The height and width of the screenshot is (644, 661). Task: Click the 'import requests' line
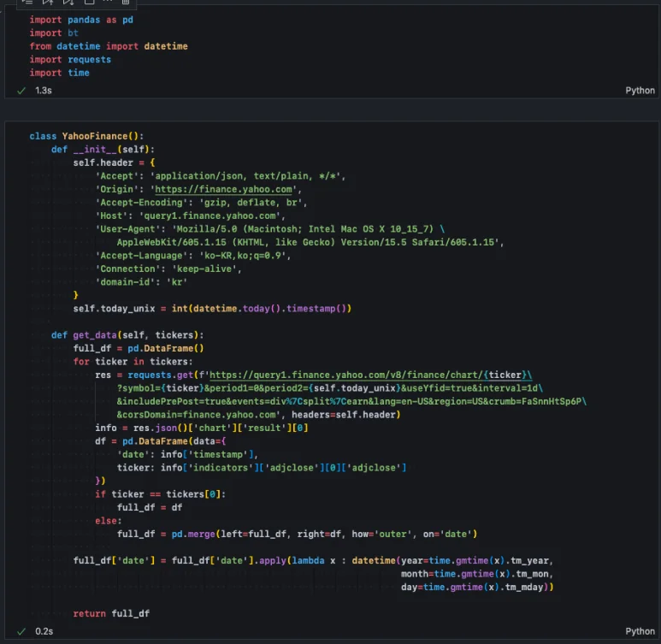(70, 59)
